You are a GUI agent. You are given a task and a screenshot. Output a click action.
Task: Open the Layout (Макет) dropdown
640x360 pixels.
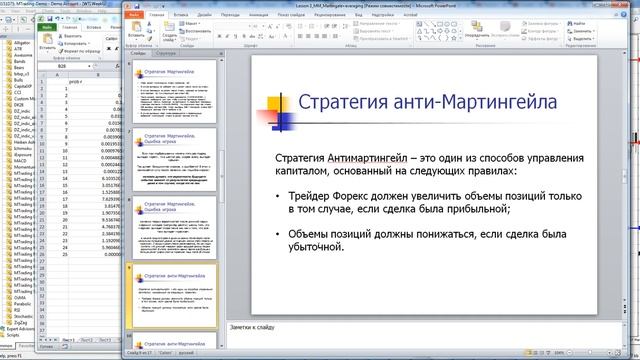pos(190,24)
